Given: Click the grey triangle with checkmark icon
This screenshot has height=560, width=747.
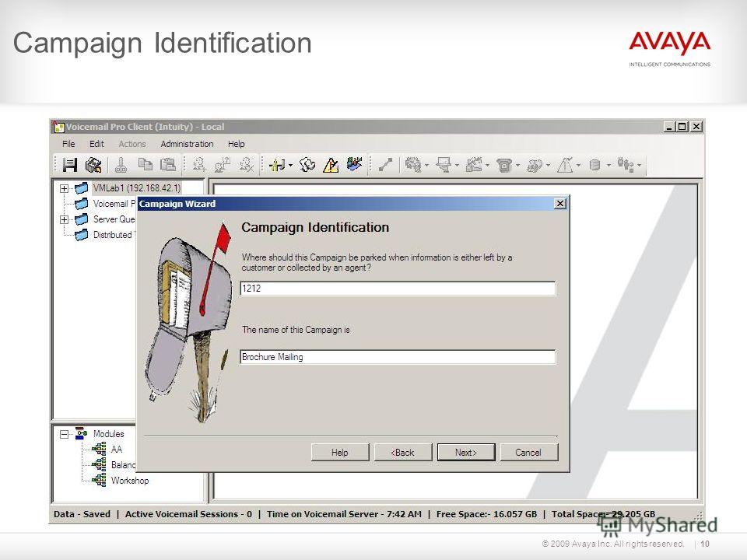Looking at the screenshot, I should click(565, 165).
